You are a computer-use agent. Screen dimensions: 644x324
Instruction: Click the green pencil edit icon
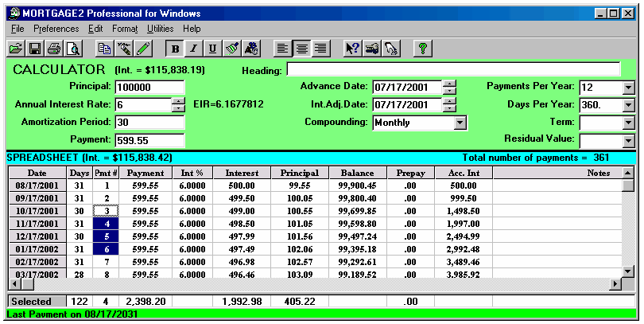(143, 48)
